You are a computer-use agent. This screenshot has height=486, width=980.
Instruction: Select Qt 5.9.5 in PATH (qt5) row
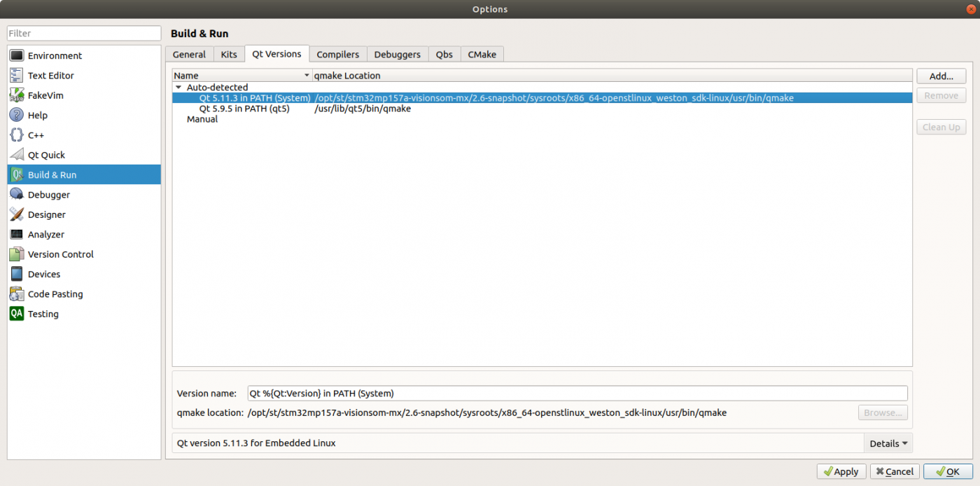coord(244,109)
